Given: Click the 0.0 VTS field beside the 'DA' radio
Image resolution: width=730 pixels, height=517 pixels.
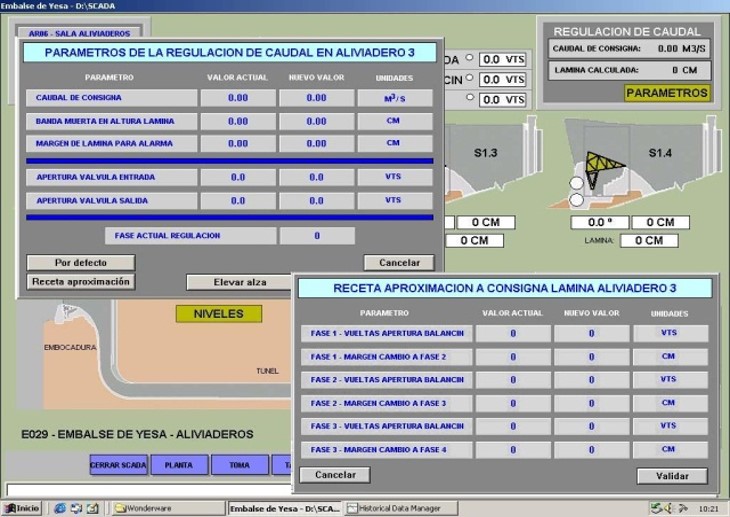Looking at the screenshot, I should click(x=503, y=60).
